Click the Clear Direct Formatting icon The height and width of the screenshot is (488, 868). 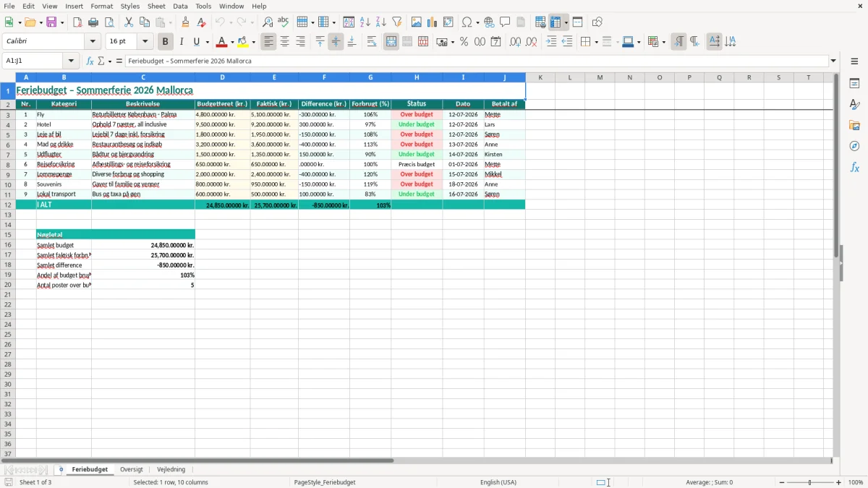tap(202, 22)
